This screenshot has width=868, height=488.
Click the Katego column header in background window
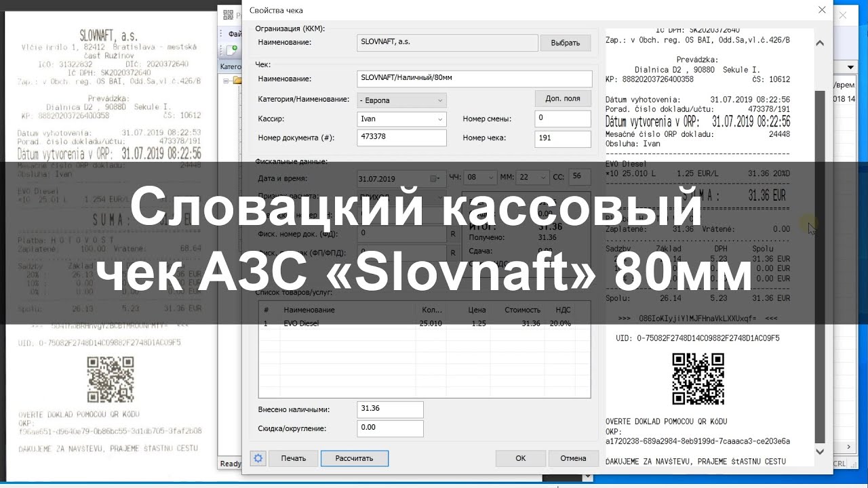pos(231,67)
